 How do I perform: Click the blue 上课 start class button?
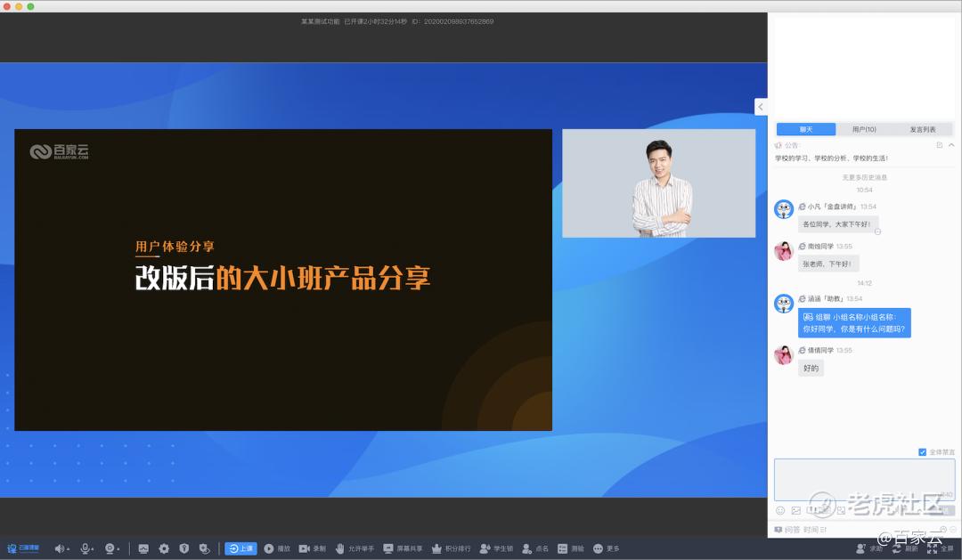click(x=240, y=548)
